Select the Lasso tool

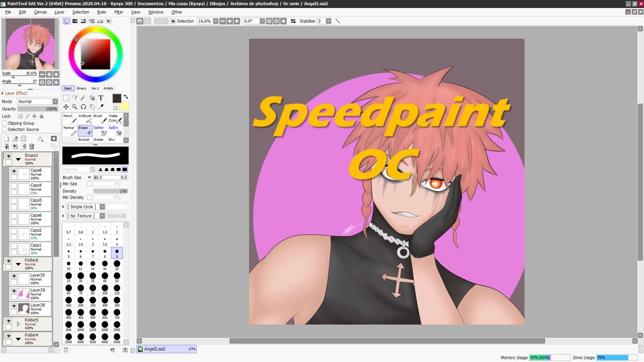(x=74, y=98)
